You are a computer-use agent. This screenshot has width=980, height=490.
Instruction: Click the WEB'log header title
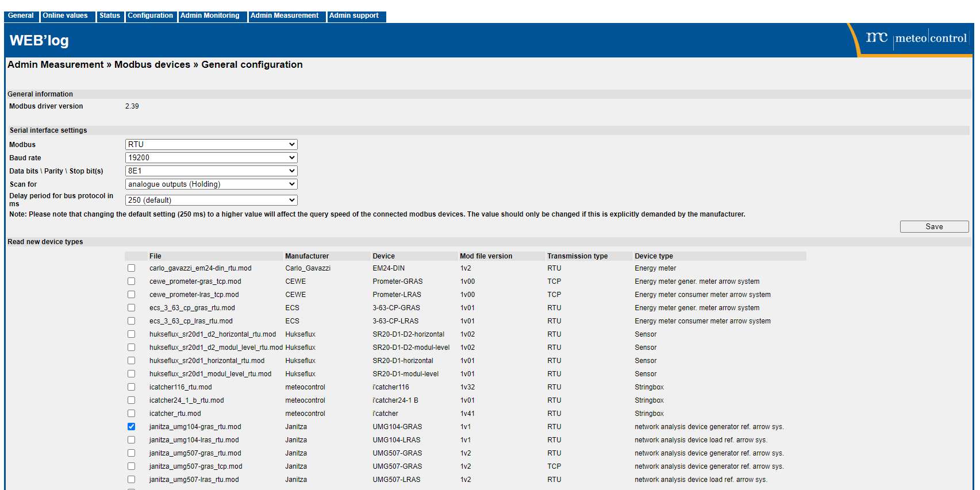(39, 41)
